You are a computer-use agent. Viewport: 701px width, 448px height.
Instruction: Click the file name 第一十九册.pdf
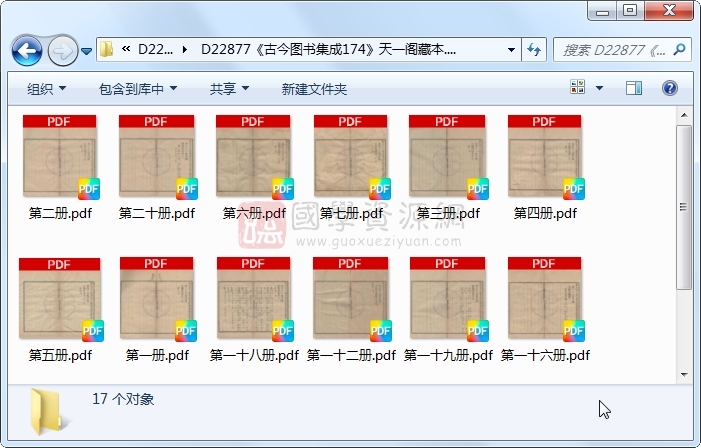[x=448, y=355]
